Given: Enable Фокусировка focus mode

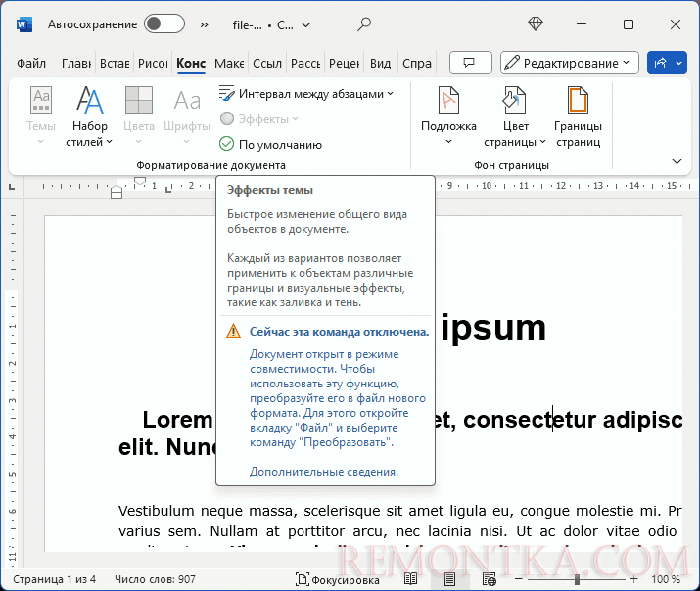Looking at the screenshot, I should tap(338, 579).
